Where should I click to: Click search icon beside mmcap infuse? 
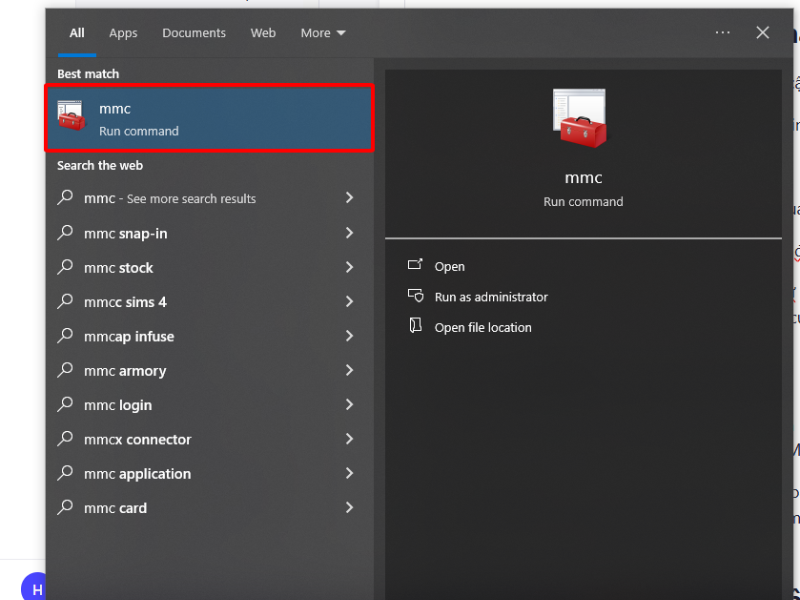[x=65, y=335]
